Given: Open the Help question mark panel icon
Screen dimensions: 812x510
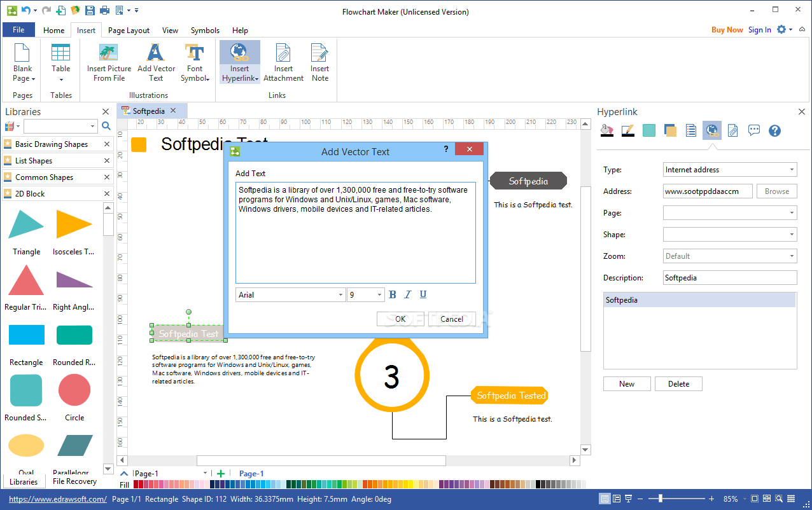Looking at the screenshot, I should point(774,131).
